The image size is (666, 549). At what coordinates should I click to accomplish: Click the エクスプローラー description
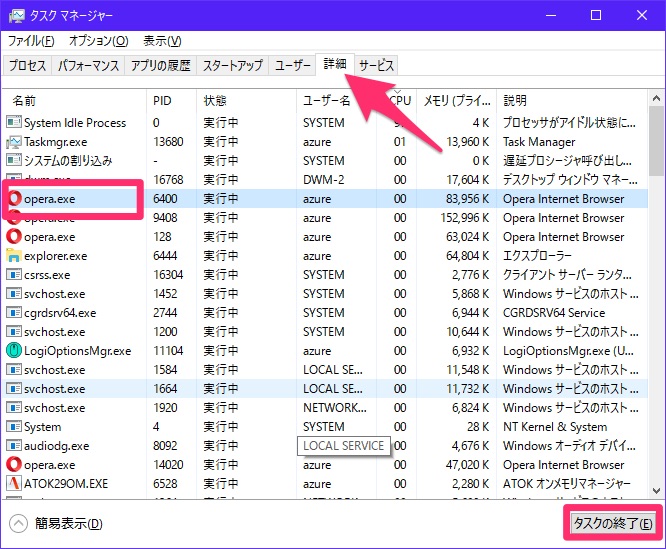coord(537,256)
